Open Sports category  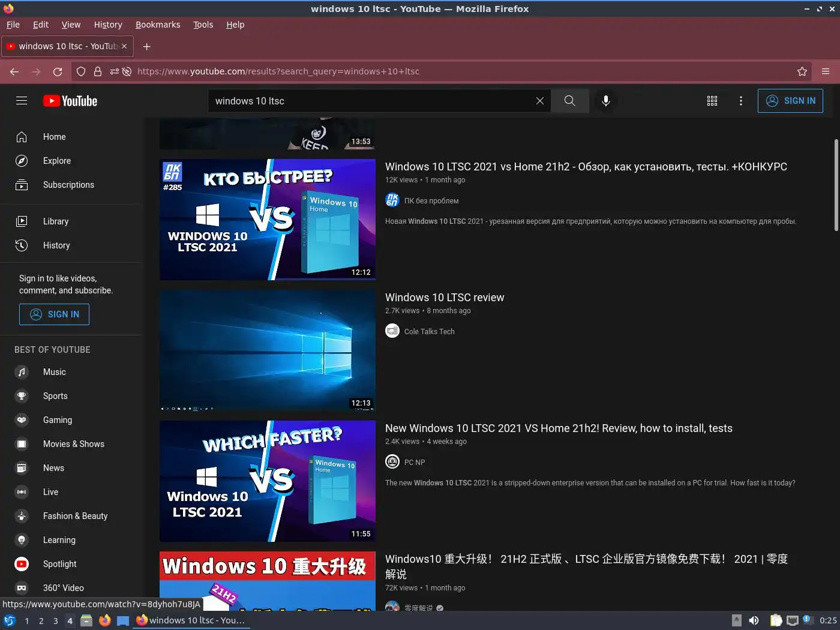(71, 396)
